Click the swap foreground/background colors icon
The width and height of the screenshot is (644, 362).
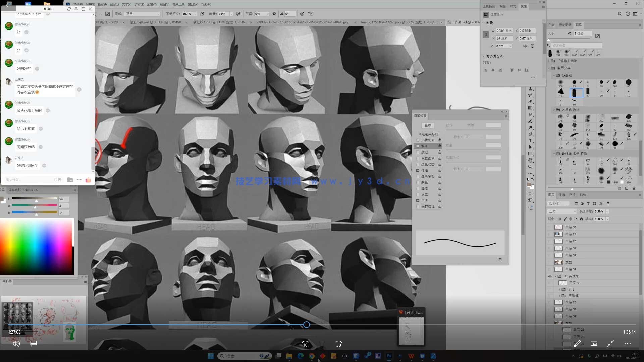point(533,179)
